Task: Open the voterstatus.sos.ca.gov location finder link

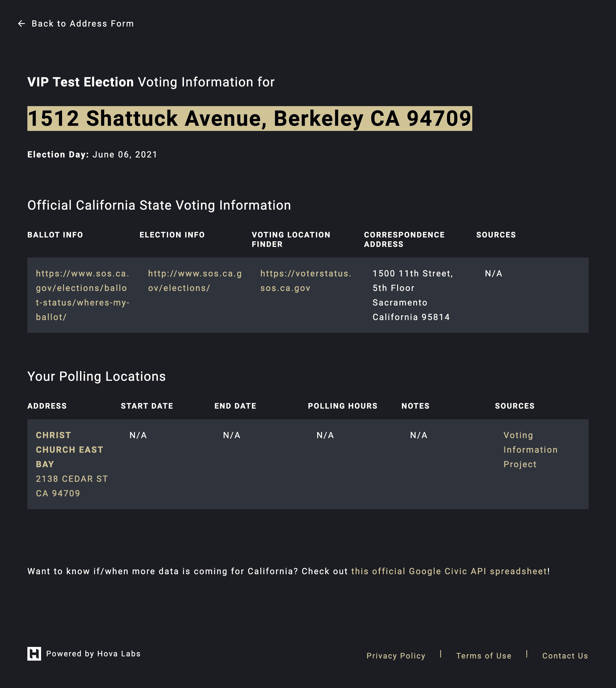Action: point(304,281)
